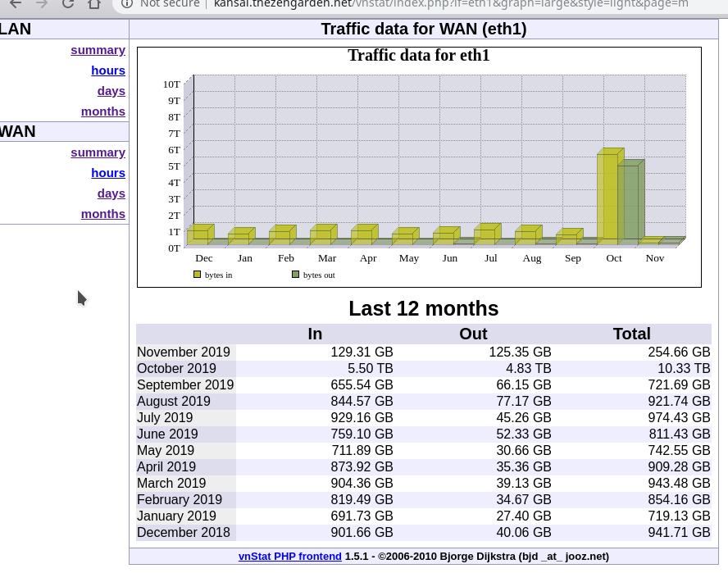728x573 pixels.
Task: Open the WAN summary link
Action: [x=98, y=152]
